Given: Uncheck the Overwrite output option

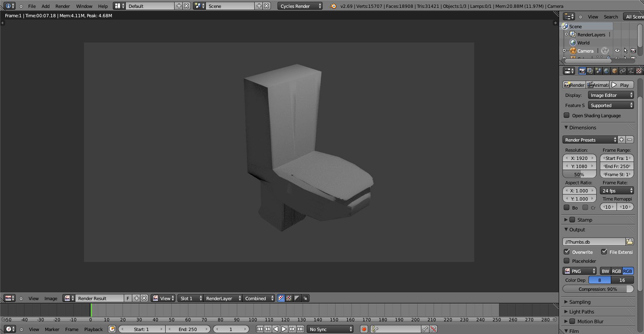Looking at the screenshot, I should coord(567,252).
